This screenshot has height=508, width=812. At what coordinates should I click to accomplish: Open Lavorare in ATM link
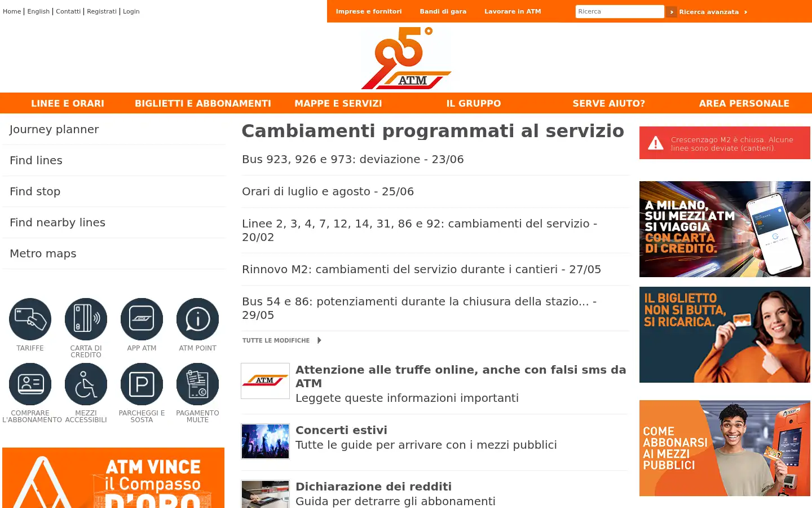point(513,11)
